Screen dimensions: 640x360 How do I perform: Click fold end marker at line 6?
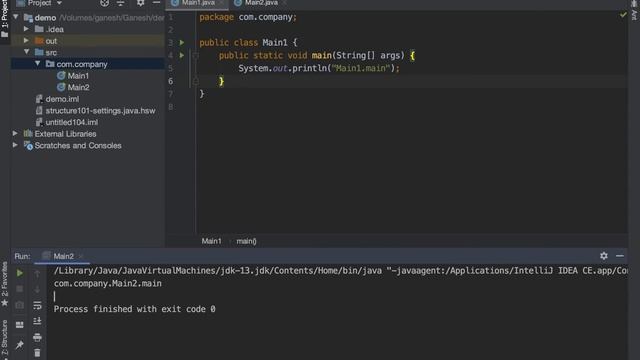[x=195, y=81]
